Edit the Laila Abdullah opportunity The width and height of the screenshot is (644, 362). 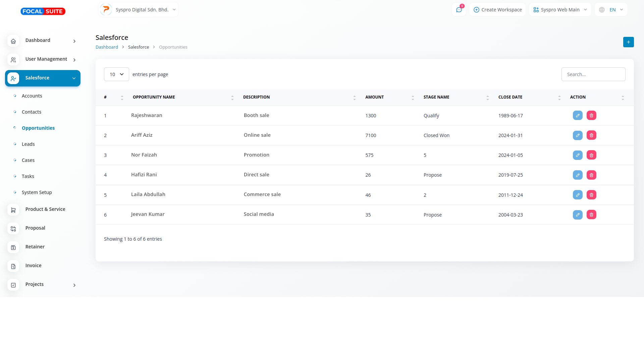point(577,195)
